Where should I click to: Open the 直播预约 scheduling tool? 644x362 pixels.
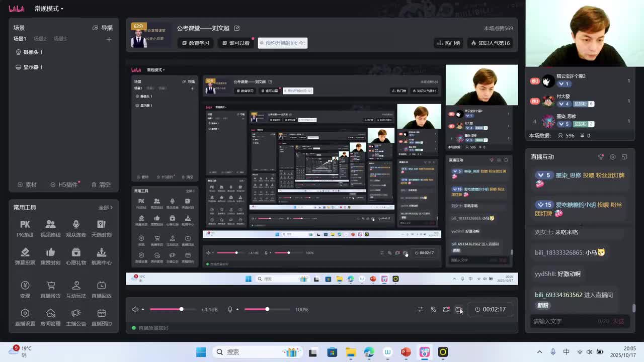pos(101,317)
